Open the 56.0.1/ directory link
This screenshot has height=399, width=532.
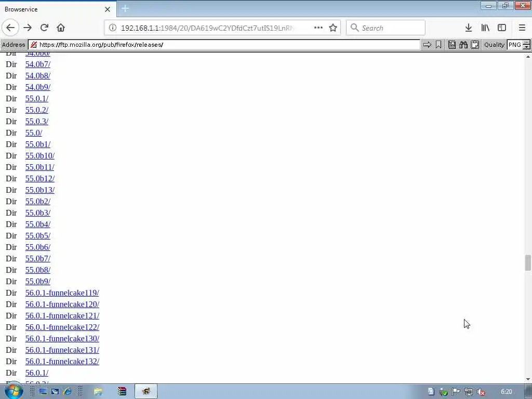37,373
